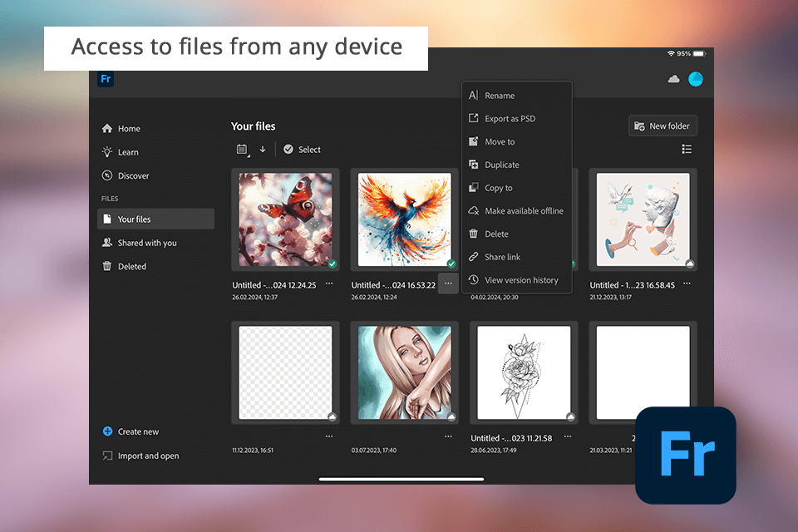Click the Learn lightbulb icon
Image resolution: width=798 pixels, height=532 pixels.
(x=107, y=152)
